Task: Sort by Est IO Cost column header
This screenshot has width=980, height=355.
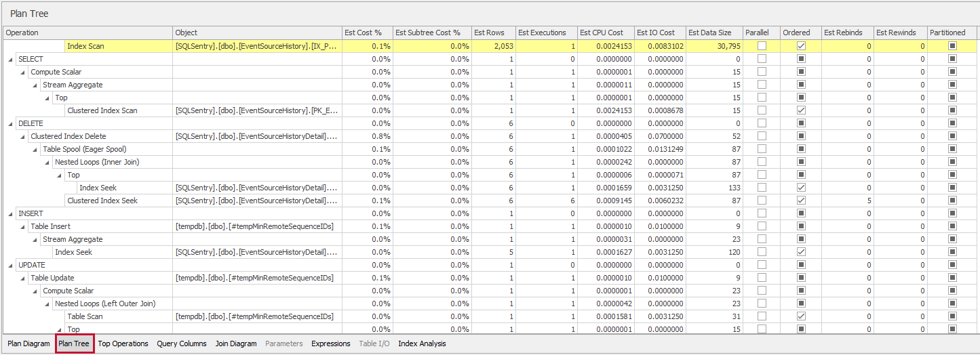Action: coord(660,33)
